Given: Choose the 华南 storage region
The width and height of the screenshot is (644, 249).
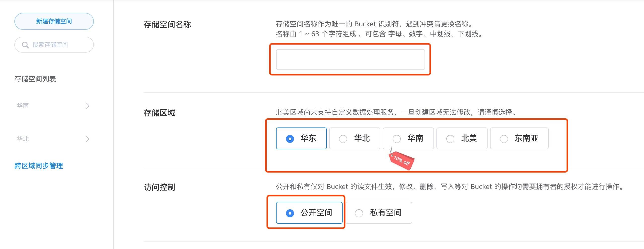Looking at the screenshot, I should (408, 138).
